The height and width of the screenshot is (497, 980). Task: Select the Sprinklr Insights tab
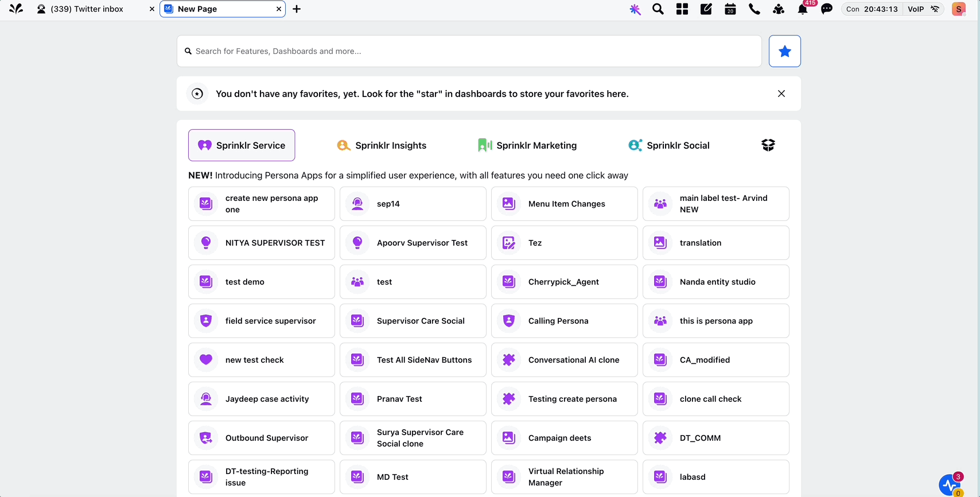click(382, 145)
